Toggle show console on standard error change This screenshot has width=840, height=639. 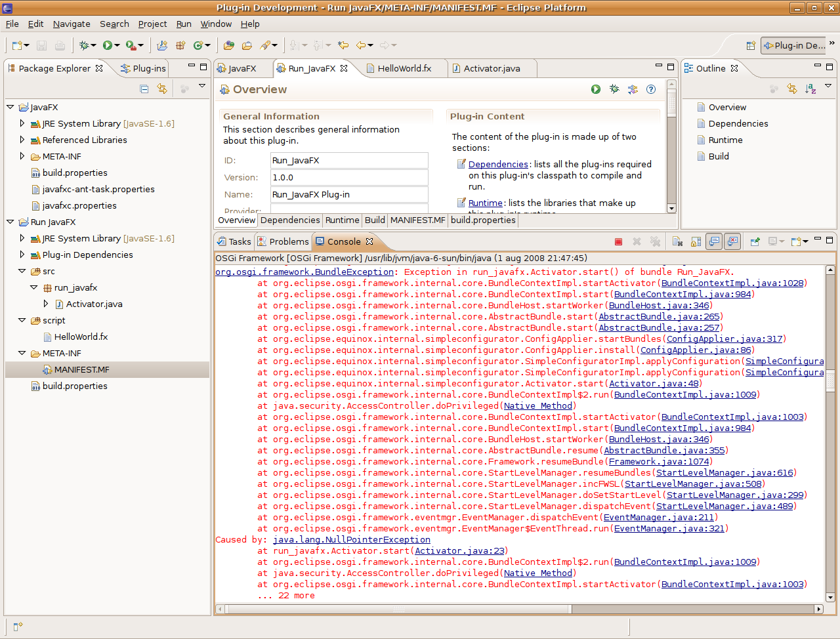point(732,241)
